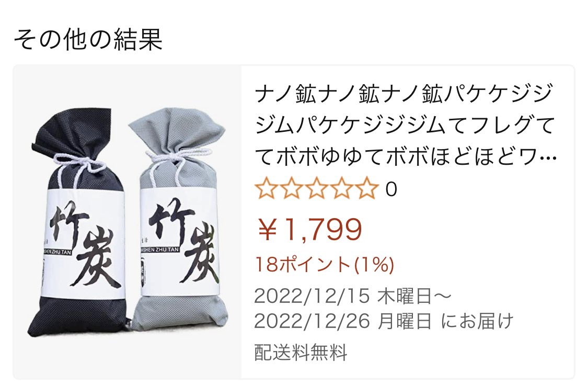The height and width of the screenshot is (384, 588).
Task: Click the 18ポイント(1%) points text
Action: click(325, 265)
